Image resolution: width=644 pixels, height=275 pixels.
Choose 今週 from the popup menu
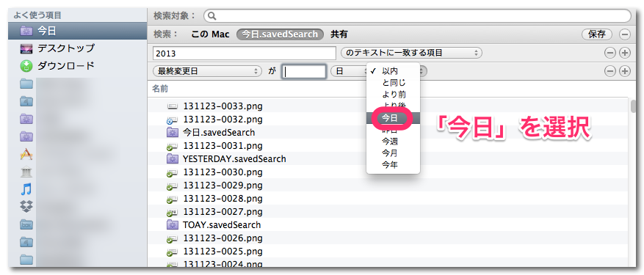click(x=393, y=142)
